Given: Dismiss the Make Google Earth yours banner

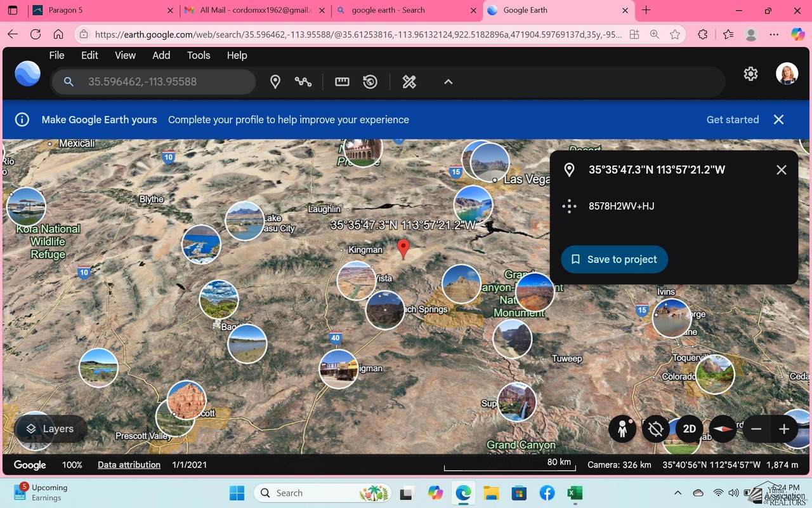Looking at the screenshot, I should [778, 119].
